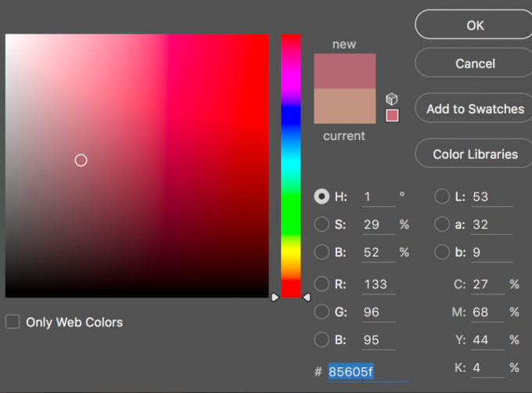Click the current color swatch to revert
The image size is (532, 393).
pos(344,107)
